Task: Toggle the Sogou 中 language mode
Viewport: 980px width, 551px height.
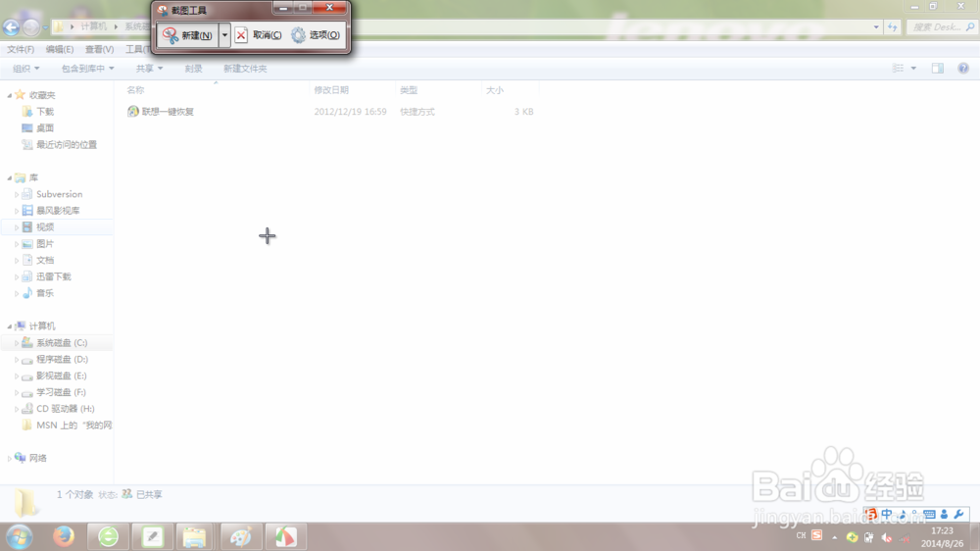Action: pos(886,514)
